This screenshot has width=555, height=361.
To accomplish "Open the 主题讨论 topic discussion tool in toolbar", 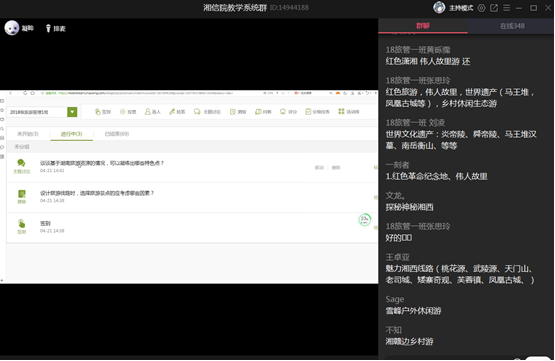I will 207,112.
